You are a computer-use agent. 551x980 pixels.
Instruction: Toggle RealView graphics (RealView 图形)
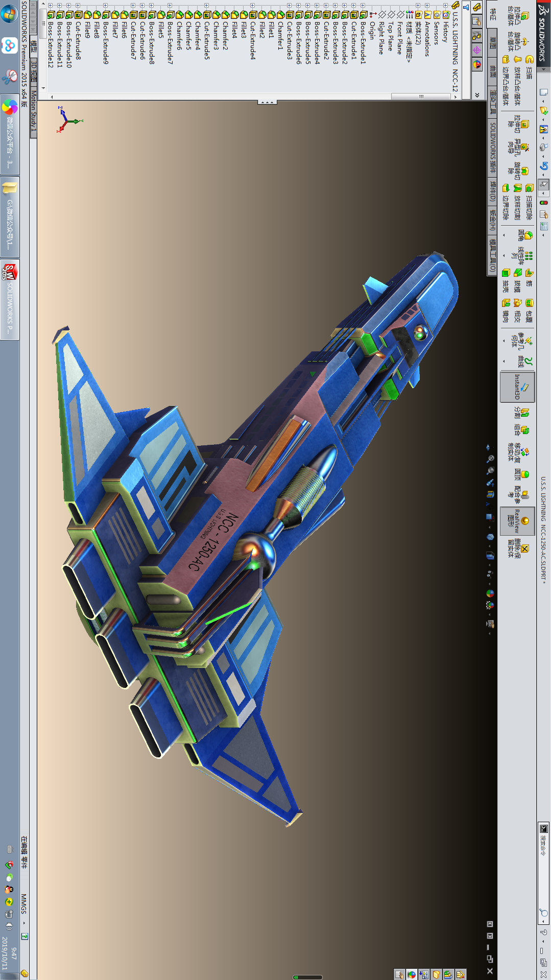518,521
